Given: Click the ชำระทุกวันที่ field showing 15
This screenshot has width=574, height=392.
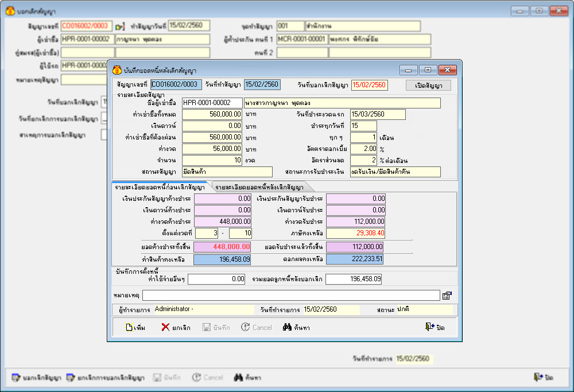Looking at the screenshot, I should (x=363, y=126).
